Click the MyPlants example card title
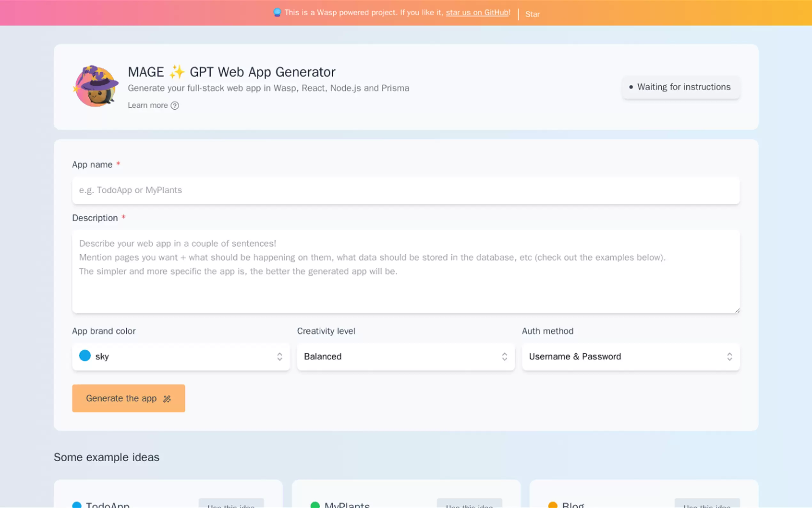The height and width of the screenshot is (508, 812). pos(347,504)
